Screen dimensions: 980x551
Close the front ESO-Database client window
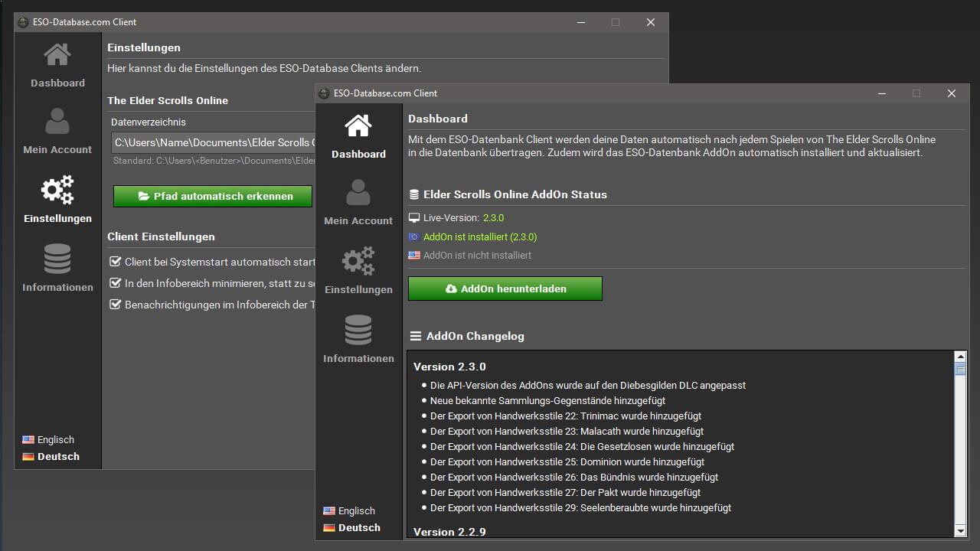click(x=952, y=93)
